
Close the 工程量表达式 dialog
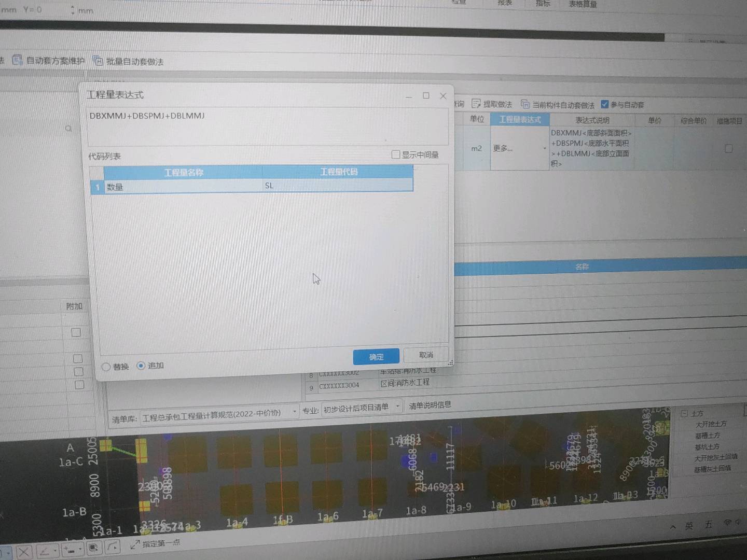[x=443, y=96]
